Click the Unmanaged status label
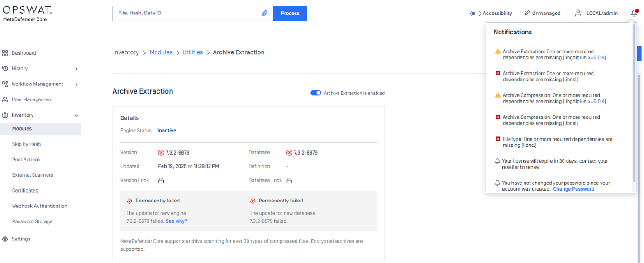 pyautogui.click(x=546, y=14)
